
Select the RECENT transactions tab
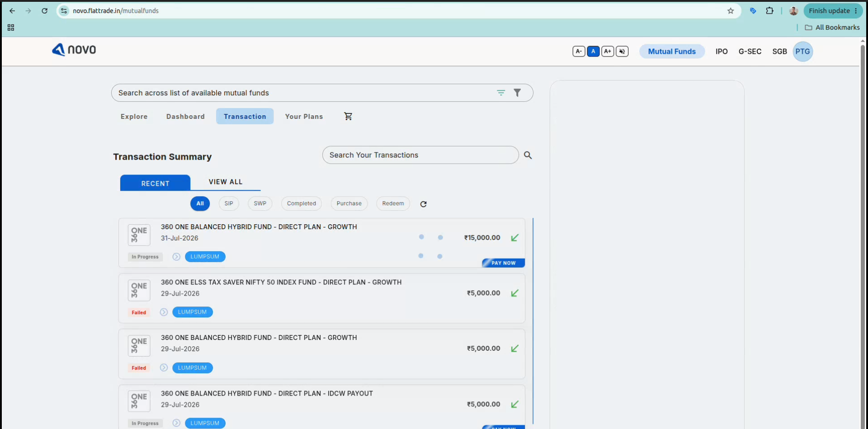(x=155, y=183)
